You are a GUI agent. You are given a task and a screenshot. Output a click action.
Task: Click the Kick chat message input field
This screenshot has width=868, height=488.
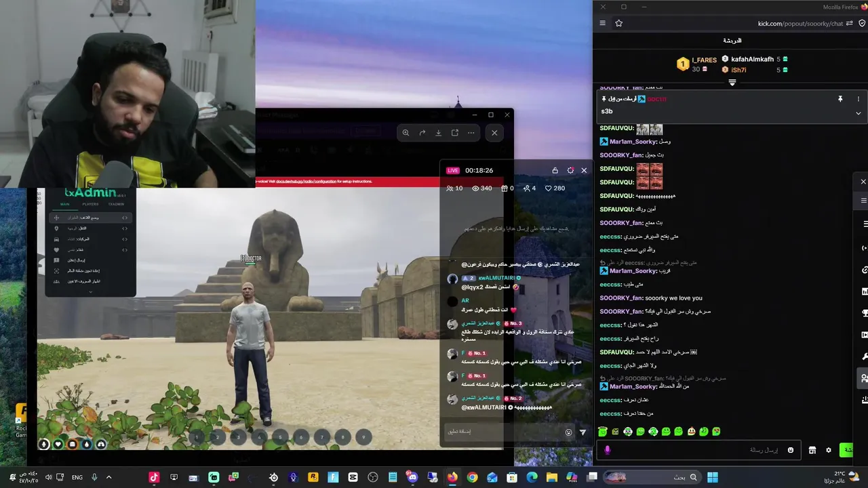(698, 450)
